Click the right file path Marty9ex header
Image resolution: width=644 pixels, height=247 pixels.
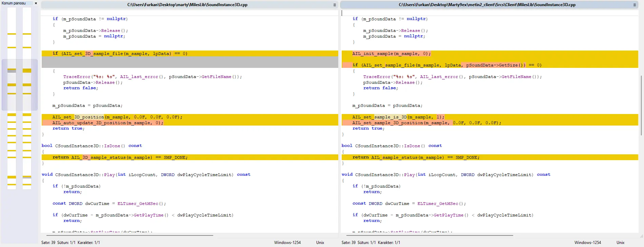487,5
